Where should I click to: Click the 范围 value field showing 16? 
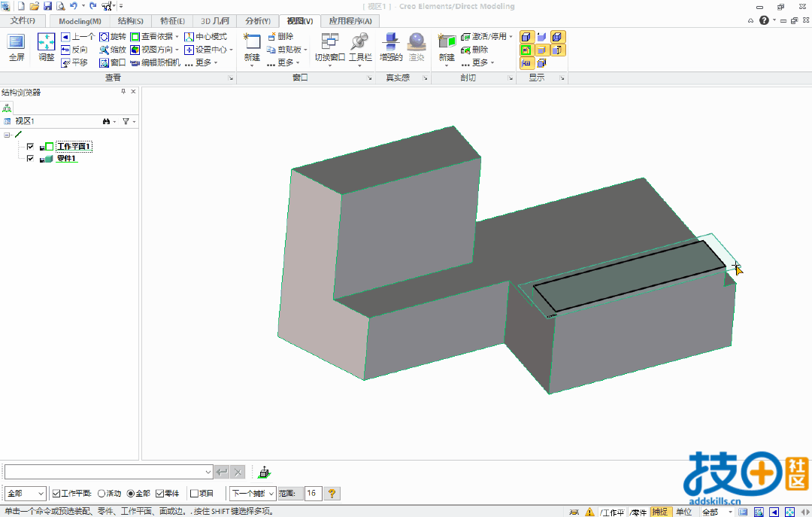tap(313, 493)
